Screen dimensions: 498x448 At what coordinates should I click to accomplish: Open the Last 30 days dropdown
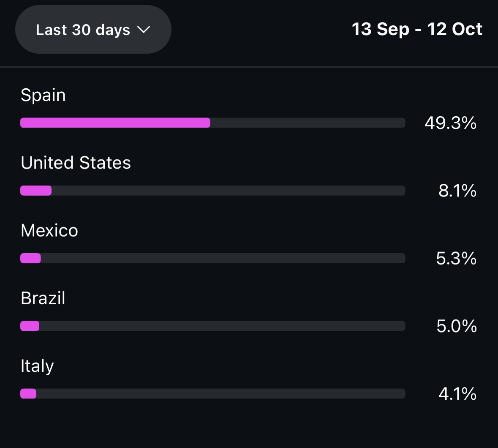coord(93,30)
